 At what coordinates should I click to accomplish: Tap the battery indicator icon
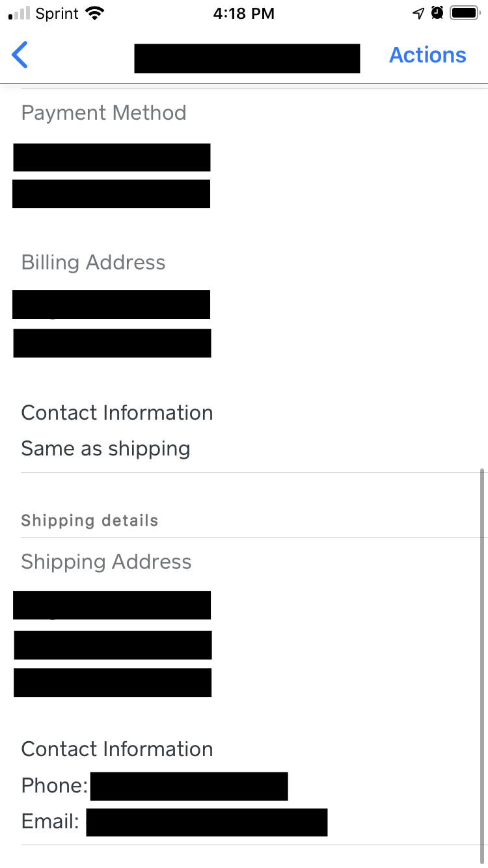465,13
